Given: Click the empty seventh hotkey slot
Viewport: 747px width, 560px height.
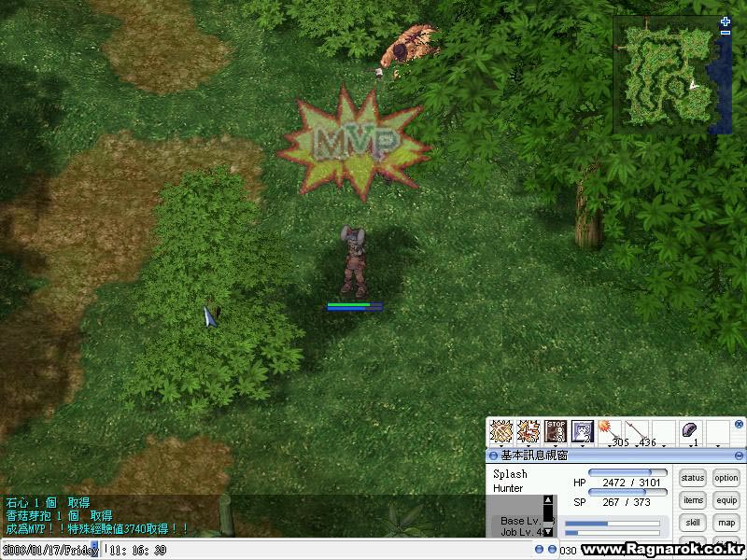Looking at the screenshot, I should point(664,431).
